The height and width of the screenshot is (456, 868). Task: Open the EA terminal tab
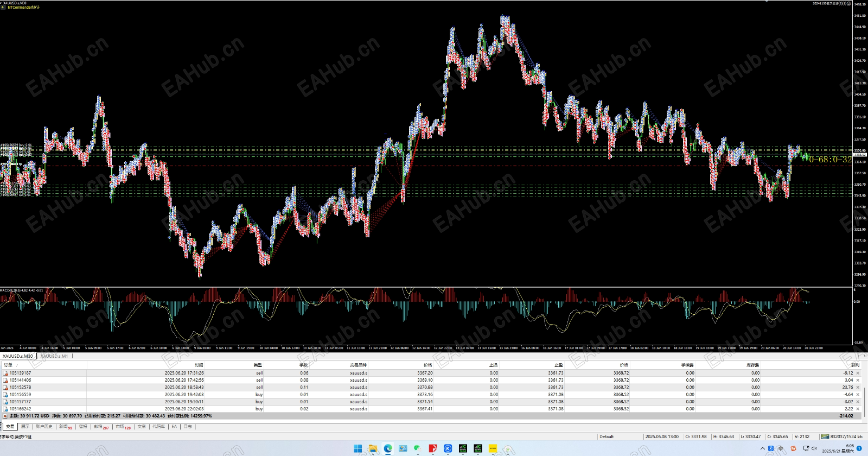(174, 427)
